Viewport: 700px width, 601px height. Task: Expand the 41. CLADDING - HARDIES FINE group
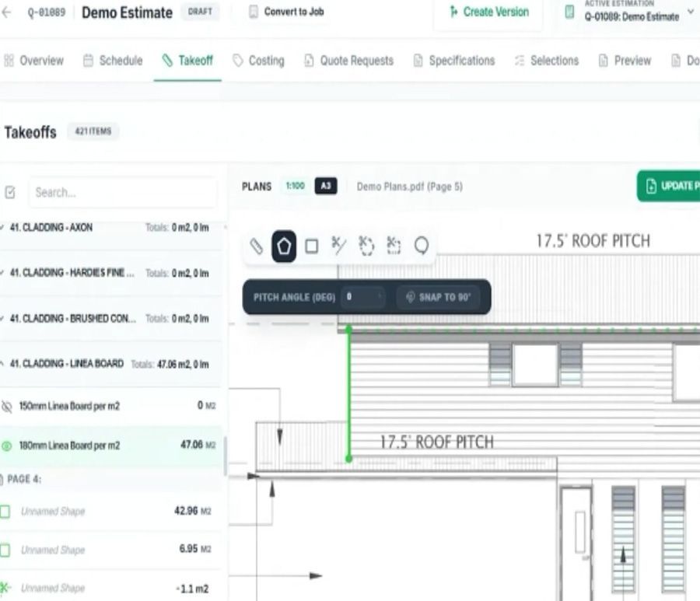(2, 273)
